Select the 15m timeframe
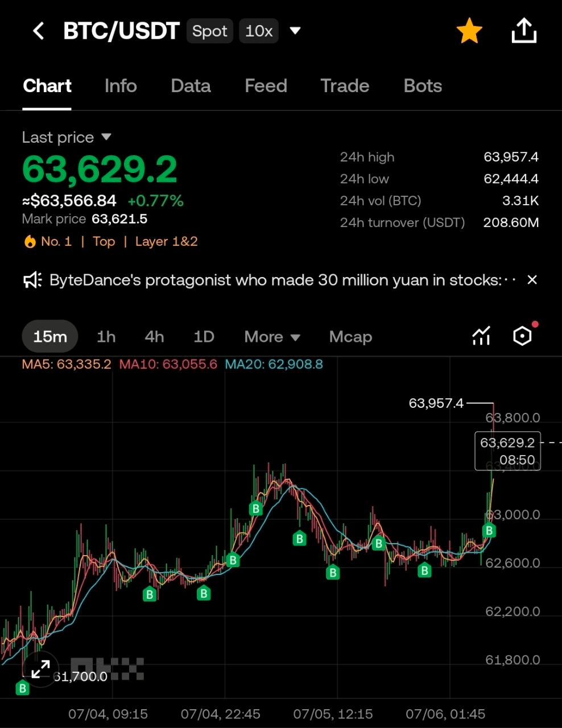This screenshot has width=562, height=728. click(x=50, y=337)
